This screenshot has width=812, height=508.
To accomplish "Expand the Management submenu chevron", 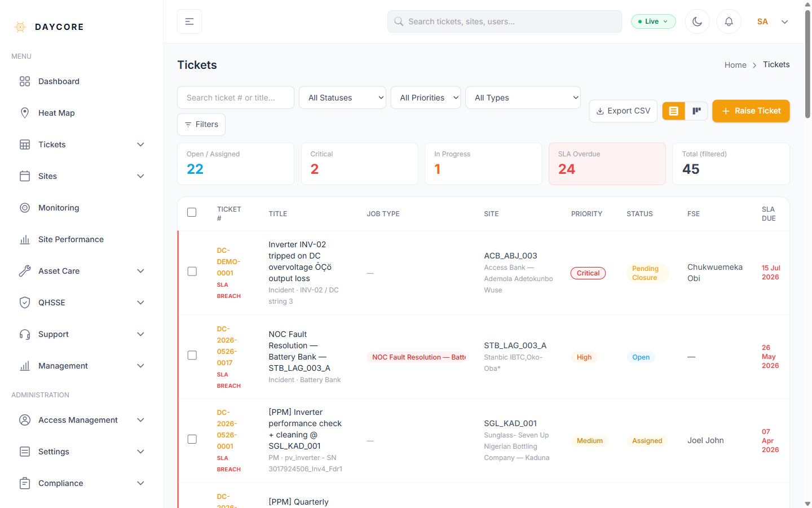I will click(141, 366).
